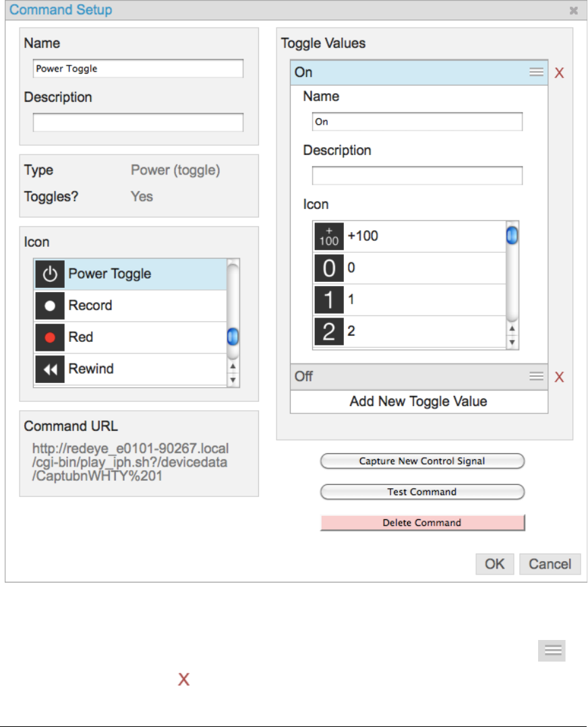Click down arrow of command icon list scrollbar

[x=233, y=380]
